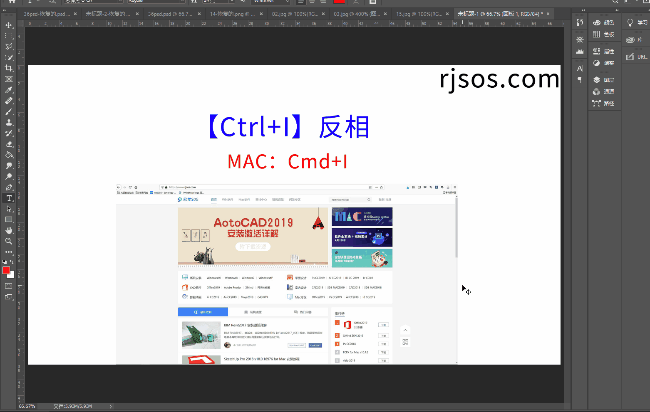650x412 pixels.
Task: Close the 15.jpg document tab
Action: 448,14
